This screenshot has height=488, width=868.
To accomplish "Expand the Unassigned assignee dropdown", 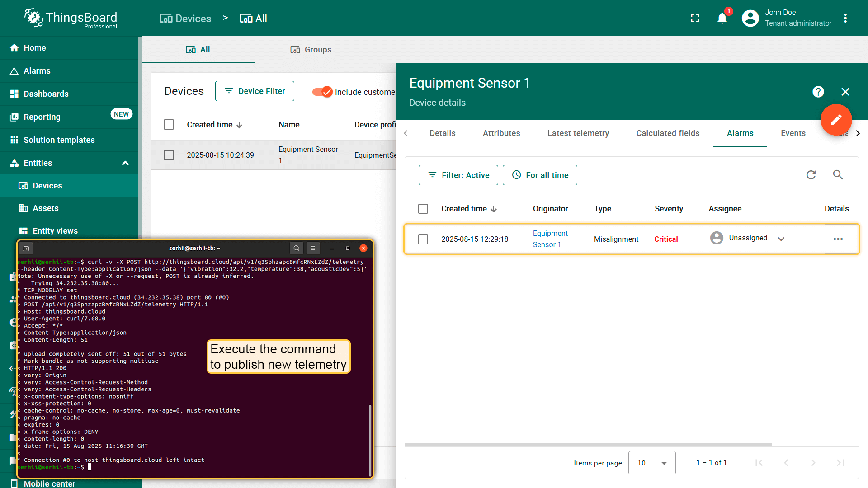I will coord(781,239).
